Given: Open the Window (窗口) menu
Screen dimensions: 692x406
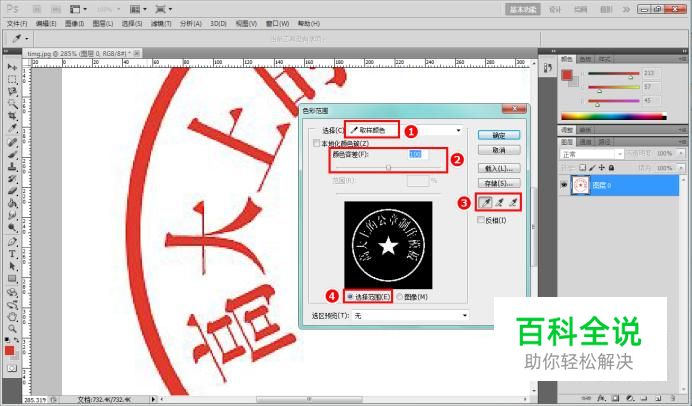Looking at the screenshot, I should (x=277, y=23).
